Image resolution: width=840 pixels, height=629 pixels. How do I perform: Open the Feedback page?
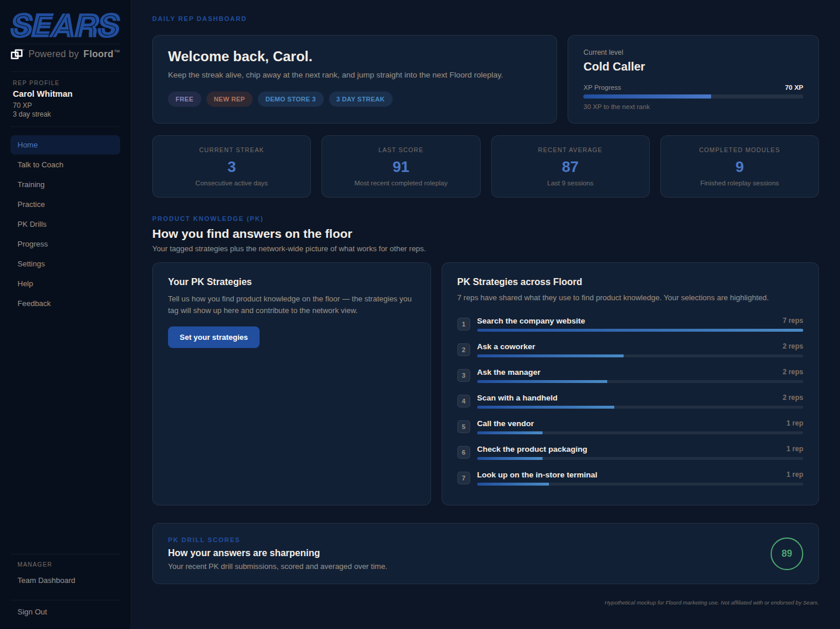pos(65,304)
